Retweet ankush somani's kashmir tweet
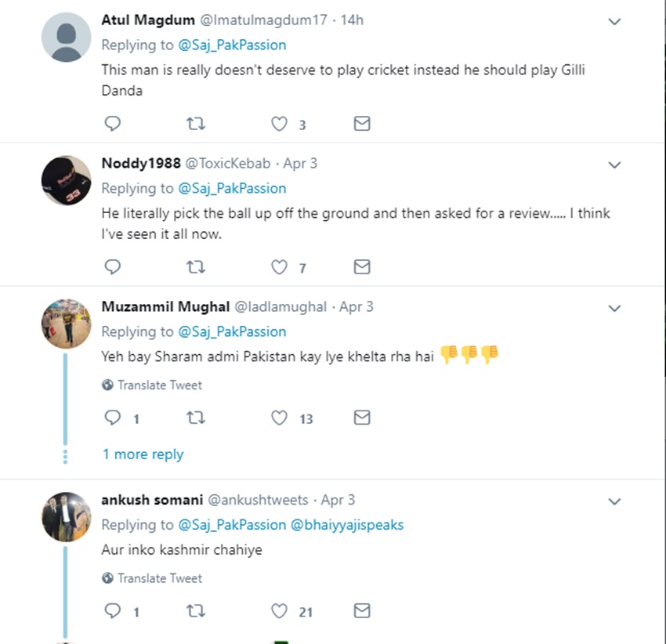 [x=196, y=610]
